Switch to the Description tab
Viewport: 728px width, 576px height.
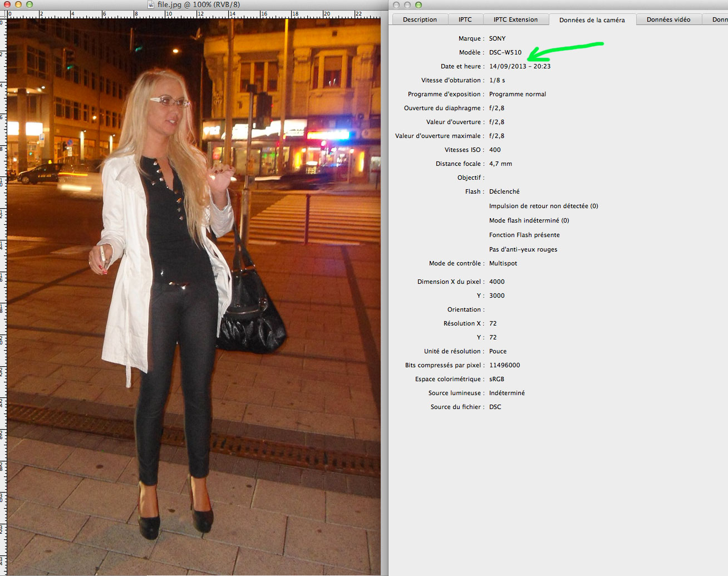[x=420, y=19]
